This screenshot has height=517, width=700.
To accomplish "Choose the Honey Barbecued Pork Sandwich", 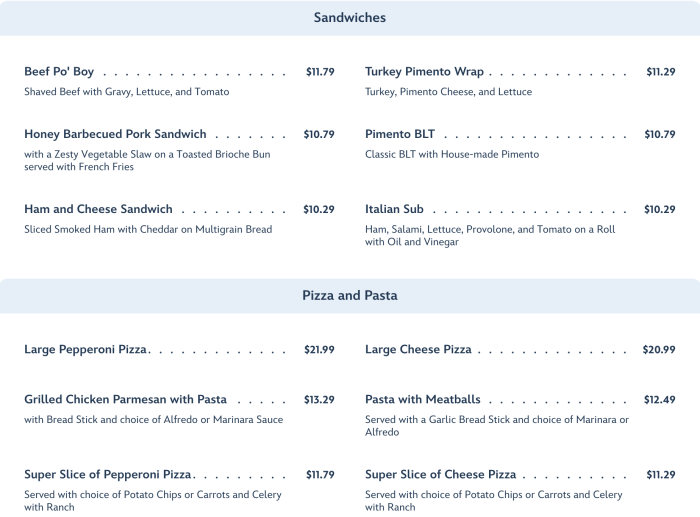I will coord(115,134).
